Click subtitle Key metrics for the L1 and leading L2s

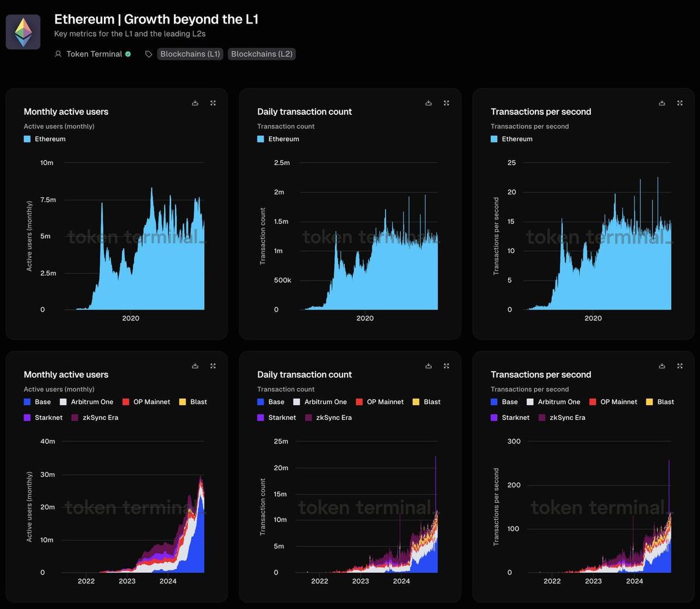(130, 34)
